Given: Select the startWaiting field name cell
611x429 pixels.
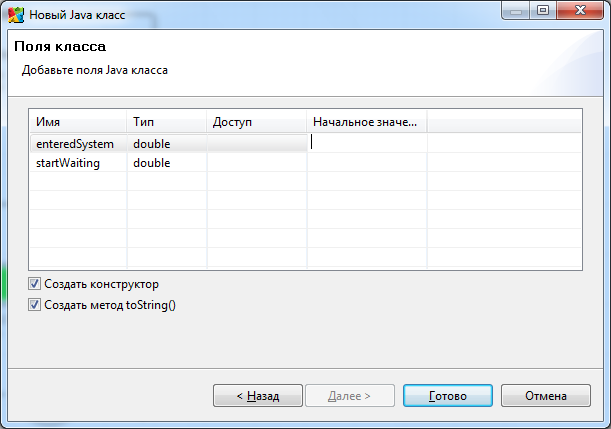Looking at the screenshot, I should pos(78,162).
